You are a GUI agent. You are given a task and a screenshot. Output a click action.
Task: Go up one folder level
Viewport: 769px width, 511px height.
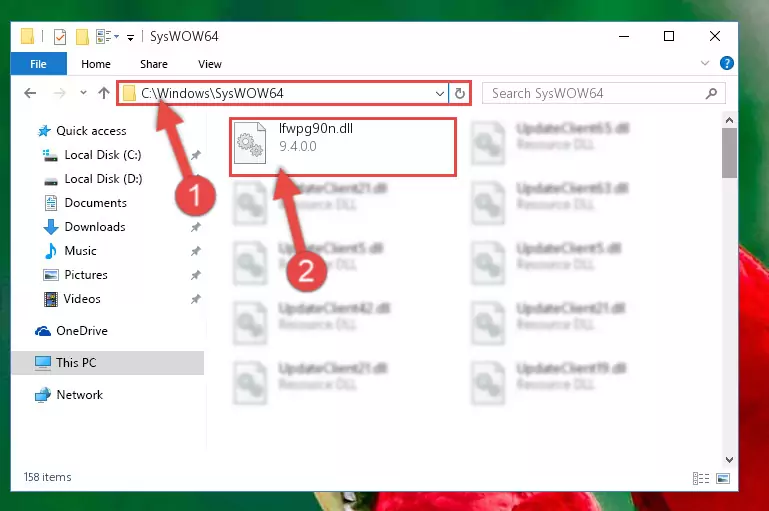pos(103,93)
